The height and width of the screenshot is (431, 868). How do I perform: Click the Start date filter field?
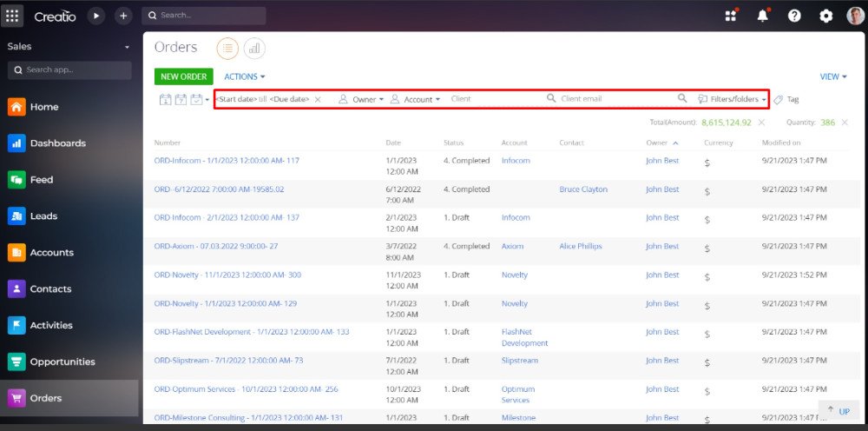tap(236, 99)
